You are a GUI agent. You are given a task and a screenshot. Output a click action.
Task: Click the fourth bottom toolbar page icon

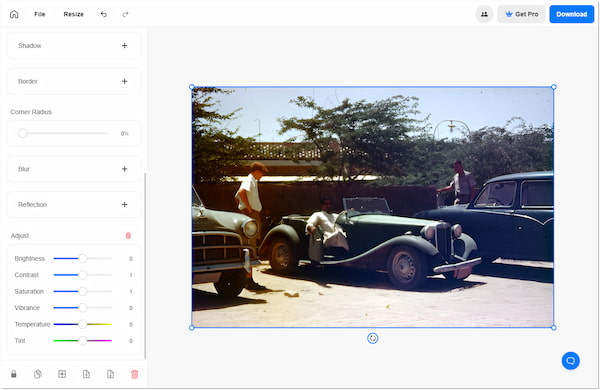pyautogui.click(x=86, y=374)
